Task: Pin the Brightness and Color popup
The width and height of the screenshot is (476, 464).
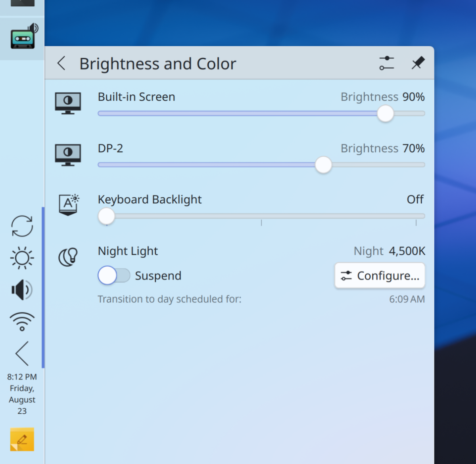Action: pos(418,63)
